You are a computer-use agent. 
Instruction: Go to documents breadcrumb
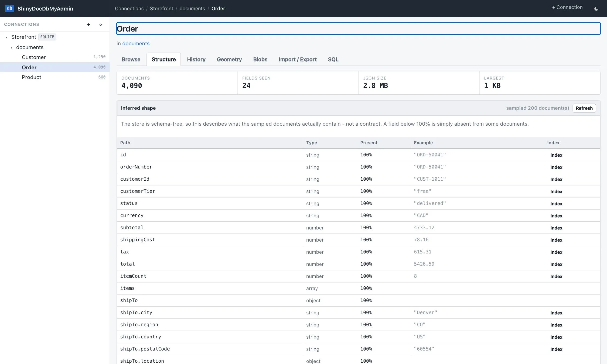(192, 9)
